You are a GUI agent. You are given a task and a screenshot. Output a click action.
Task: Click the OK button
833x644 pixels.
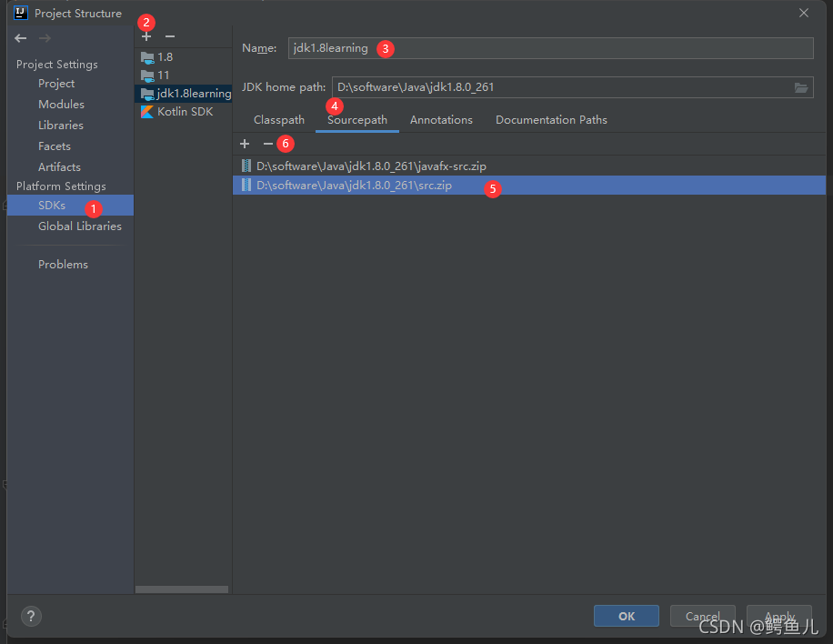pyautogui.click(x=627, y=617)
